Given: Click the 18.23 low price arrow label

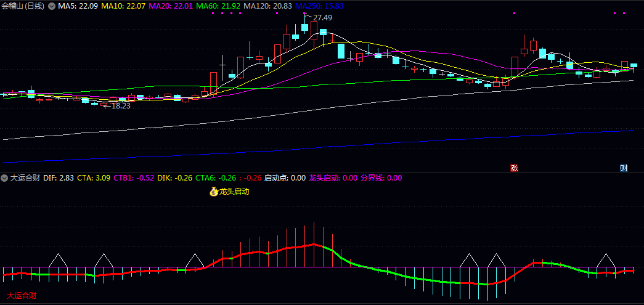Looking at the screenshot, I should 118,106.
